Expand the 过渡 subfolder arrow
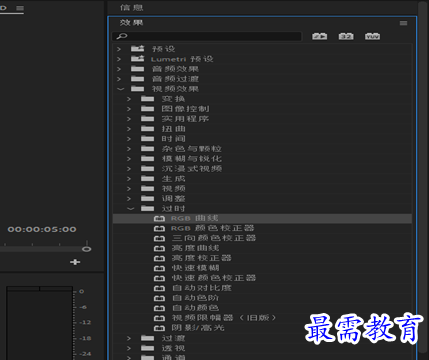Viewport: 429px width, 360px height. pyautogui.click(x=129, y=338)
